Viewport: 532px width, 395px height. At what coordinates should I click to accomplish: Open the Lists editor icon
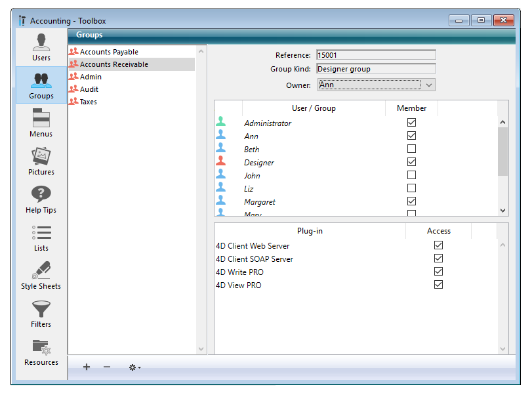pos(41,238)
